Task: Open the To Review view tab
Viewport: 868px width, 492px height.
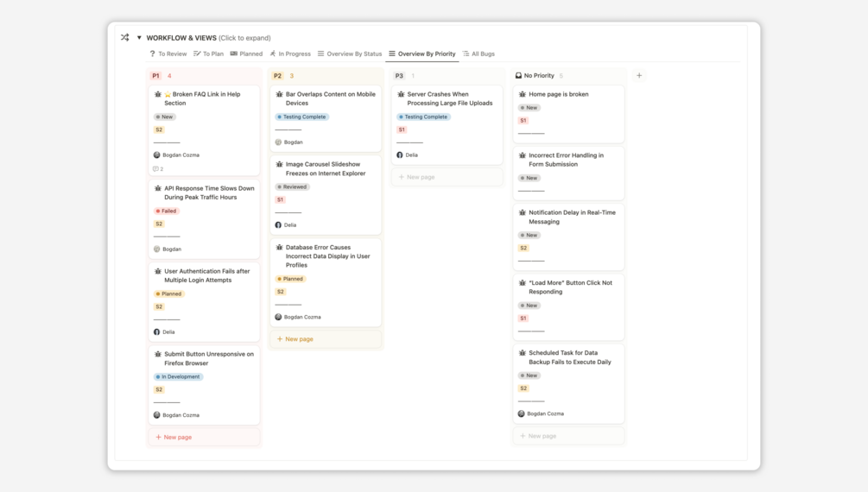Action: pyautogui.click(x=168, y=54)
